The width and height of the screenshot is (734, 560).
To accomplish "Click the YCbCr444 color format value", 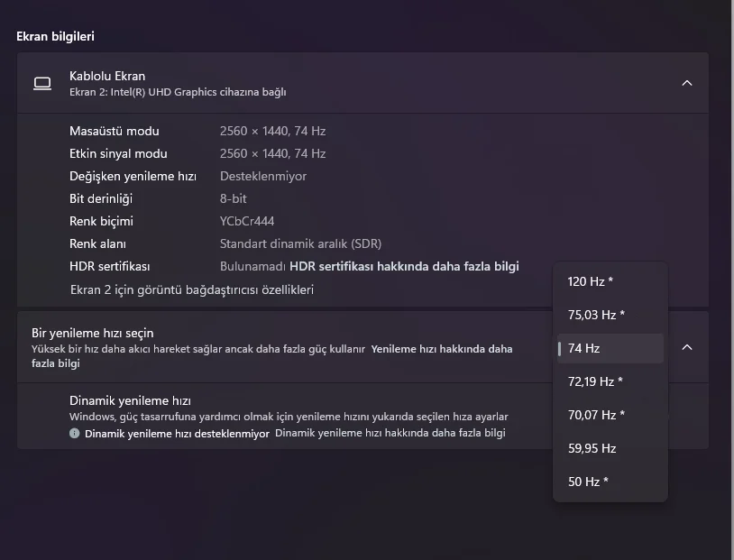I will click(247, 221).
